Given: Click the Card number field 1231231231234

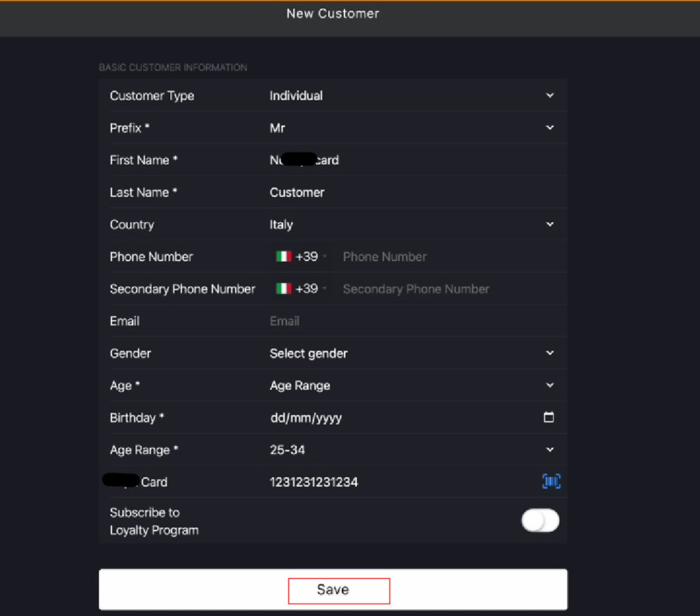Looking at the screenshot, I should coord(402,481).
